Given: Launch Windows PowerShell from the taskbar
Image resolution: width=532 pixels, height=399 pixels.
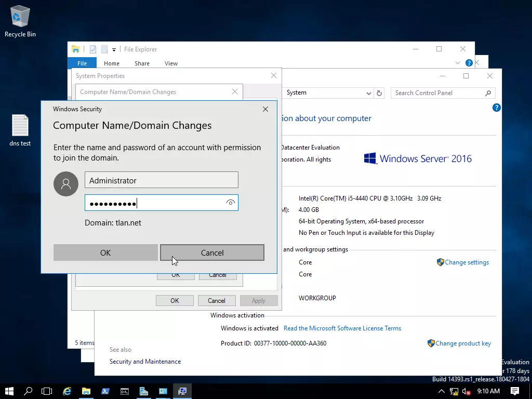Looking at the screenshot, I should coord(105,391).
